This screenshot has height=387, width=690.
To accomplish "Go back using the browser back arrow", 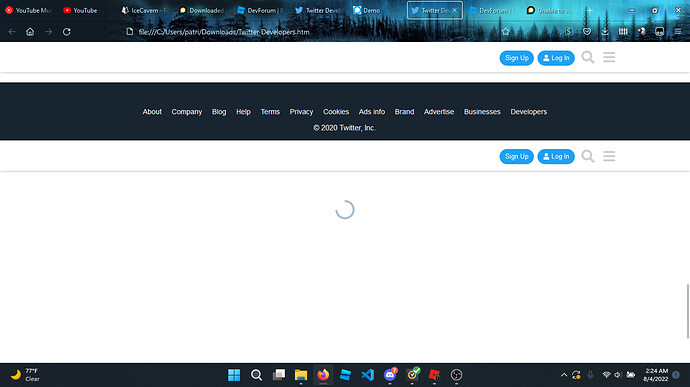I will pos(12,32).
